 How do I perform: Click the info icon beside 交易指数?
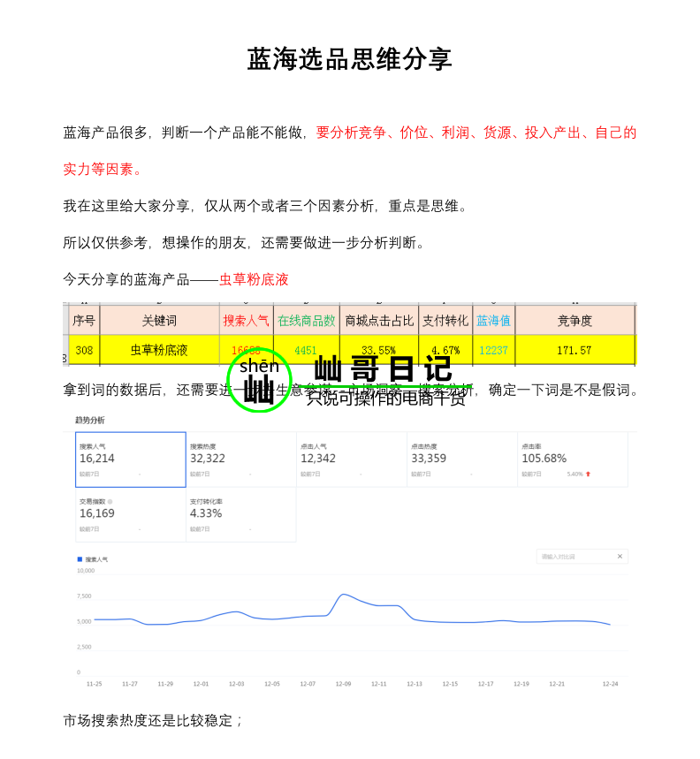coord(110,502)
